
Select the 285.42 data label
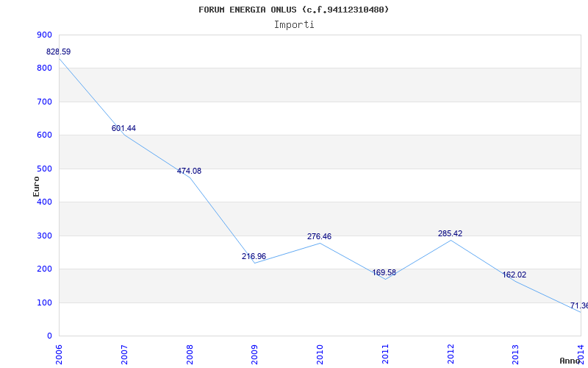(450, 233)
